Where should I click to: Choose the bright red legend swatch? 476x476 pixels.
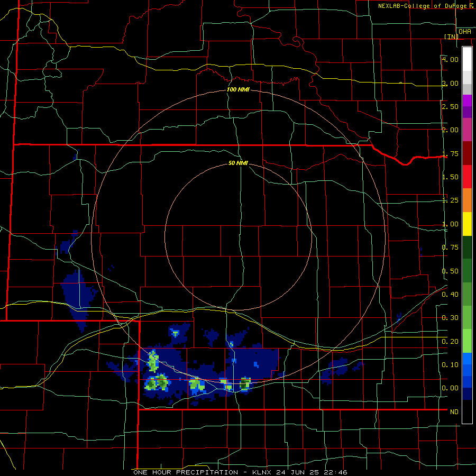467,177
